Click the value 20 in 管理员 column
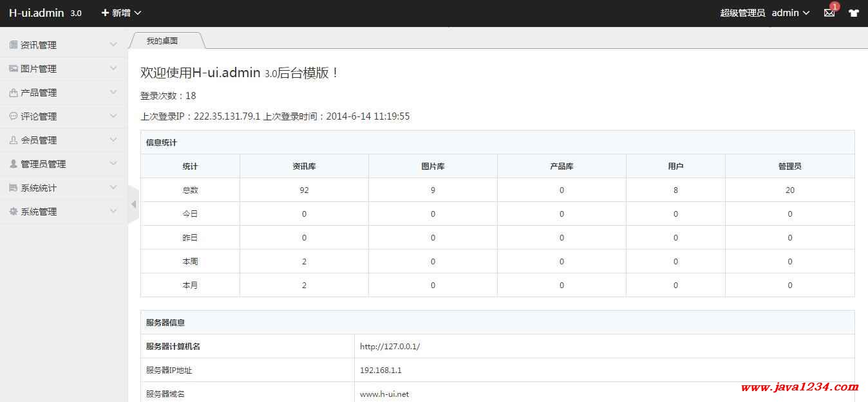The width and height of the screenshot is (868, 402). 790,190
